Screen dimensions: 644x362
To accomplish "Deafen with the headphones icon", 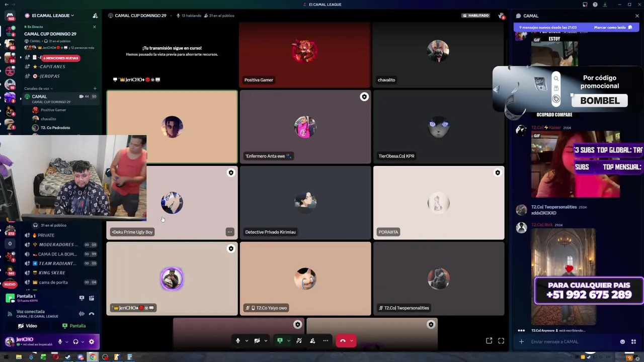I will coord(75,342).
